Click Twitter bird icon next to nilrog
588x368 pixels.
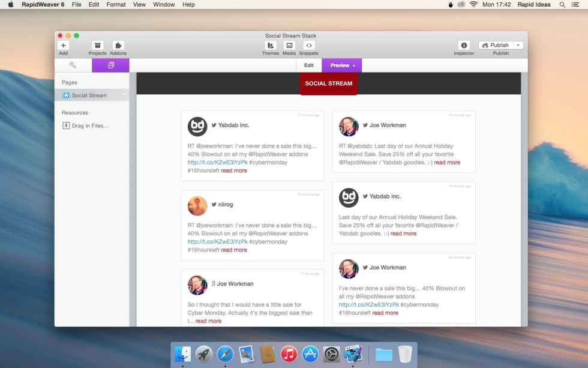[214, 205]
